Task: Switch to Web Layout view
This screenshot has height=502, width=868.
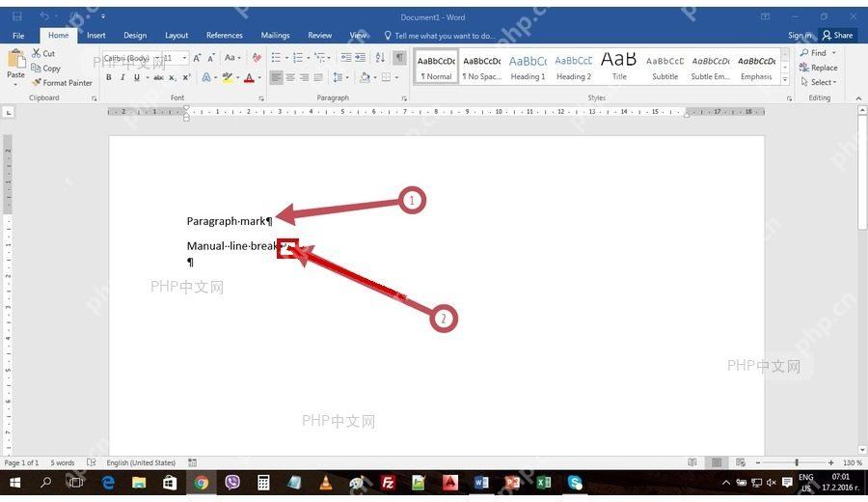Action: tap(741, 462)
